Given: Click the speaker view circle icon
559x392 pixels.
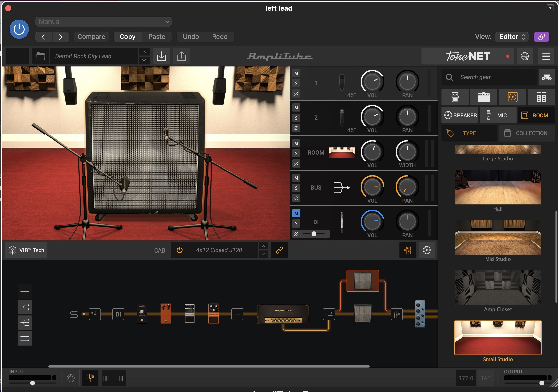Looking at the screenshot, I should click(x=427, y=250).
